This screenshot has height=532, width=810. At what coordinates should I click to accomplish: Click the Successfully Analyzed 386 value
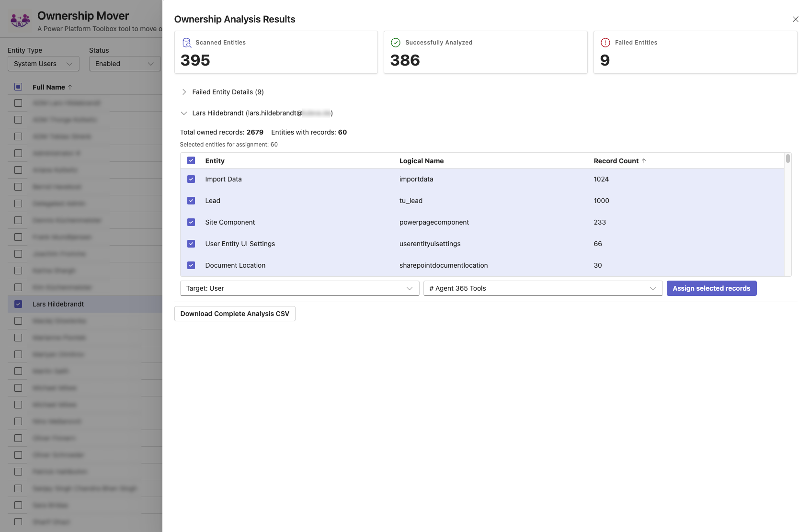point(405,60)
